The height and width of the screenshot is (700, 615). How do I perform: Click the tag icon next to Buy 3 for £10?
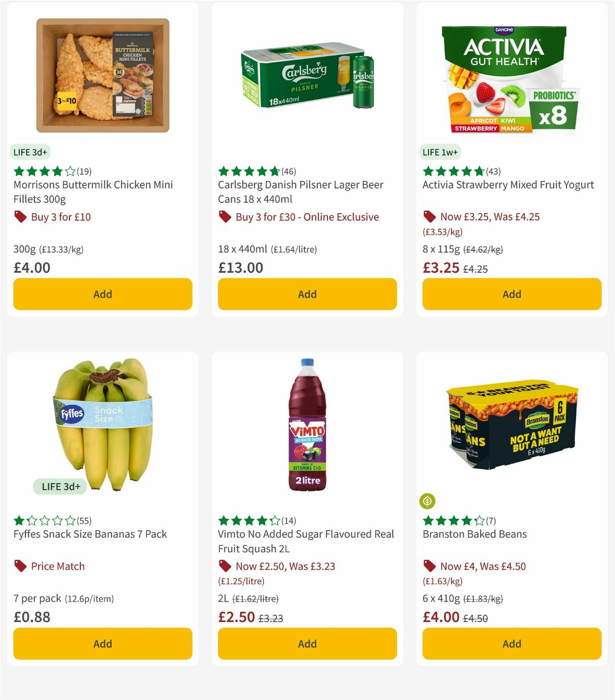20,217
